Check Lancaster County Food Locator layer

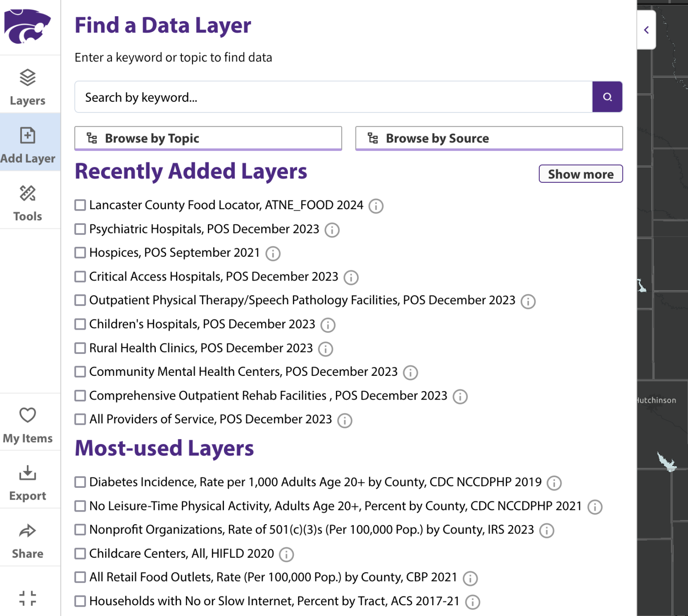(80, 205)
